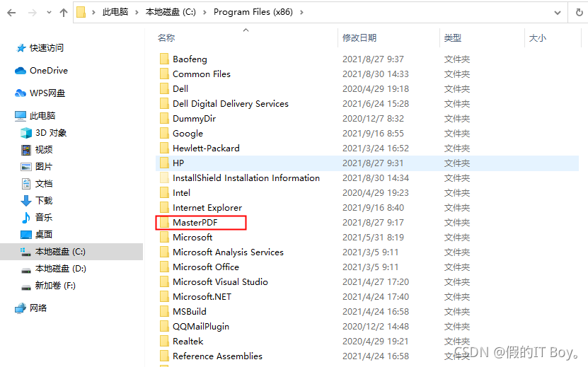Click Program Files (x86) breadcrumb segment

click(x=253, y=12)
